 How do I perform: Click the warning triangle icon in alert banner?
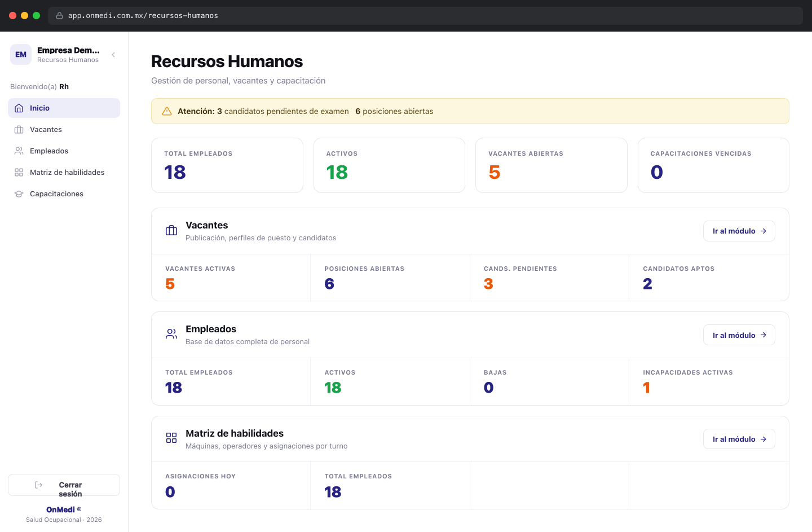pos(167,111)
